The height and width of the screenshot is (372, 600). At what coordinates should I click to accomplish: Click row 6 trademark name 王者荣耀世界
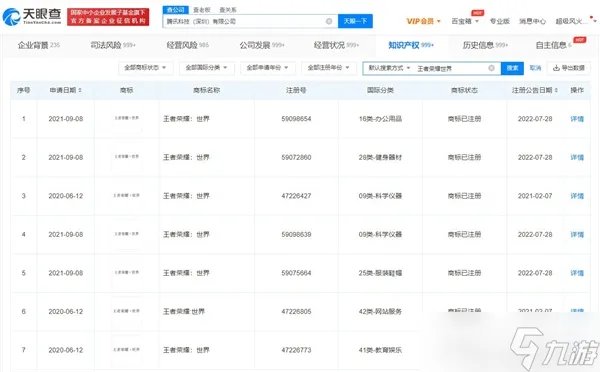[x=184, y=312]
